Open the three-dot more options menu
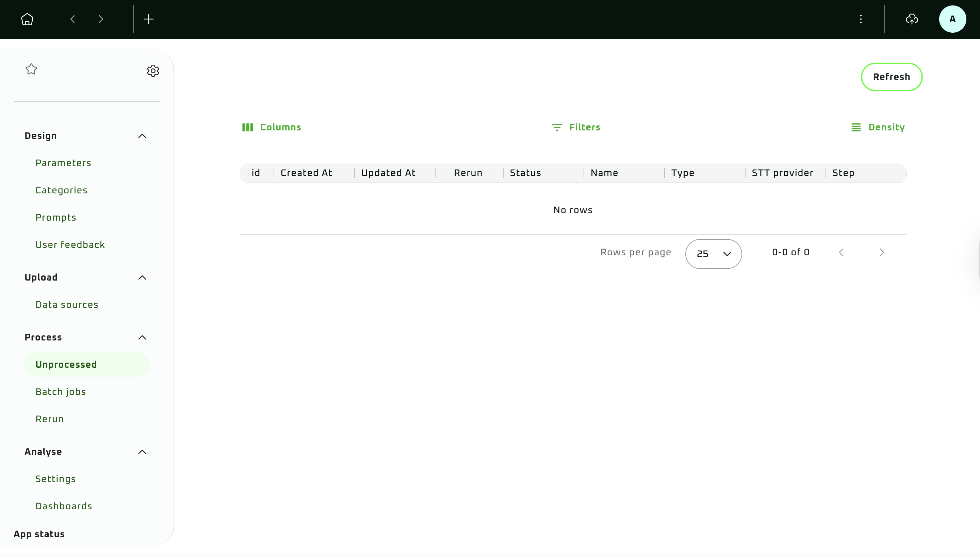 click(861, 19)
